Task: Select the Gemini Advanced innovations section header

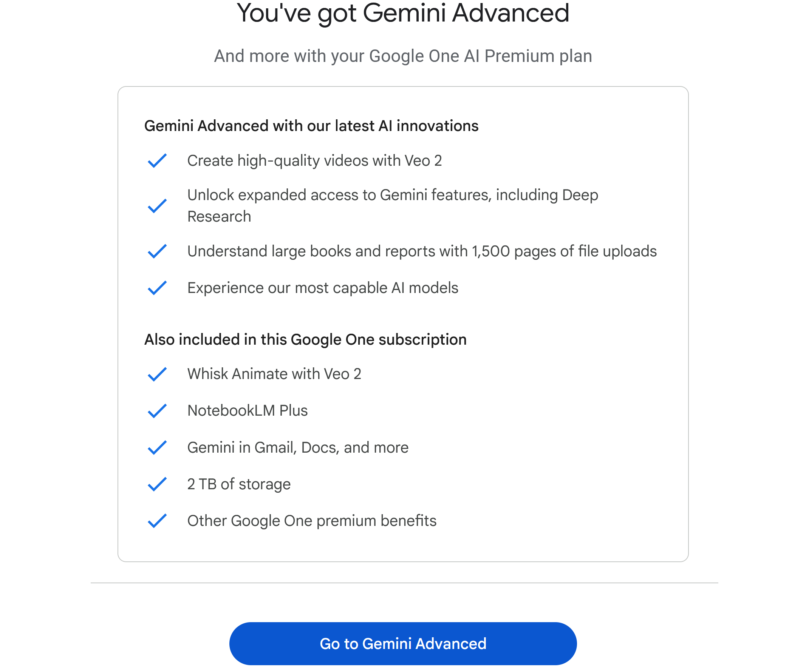Action: [x=311, y=125]
